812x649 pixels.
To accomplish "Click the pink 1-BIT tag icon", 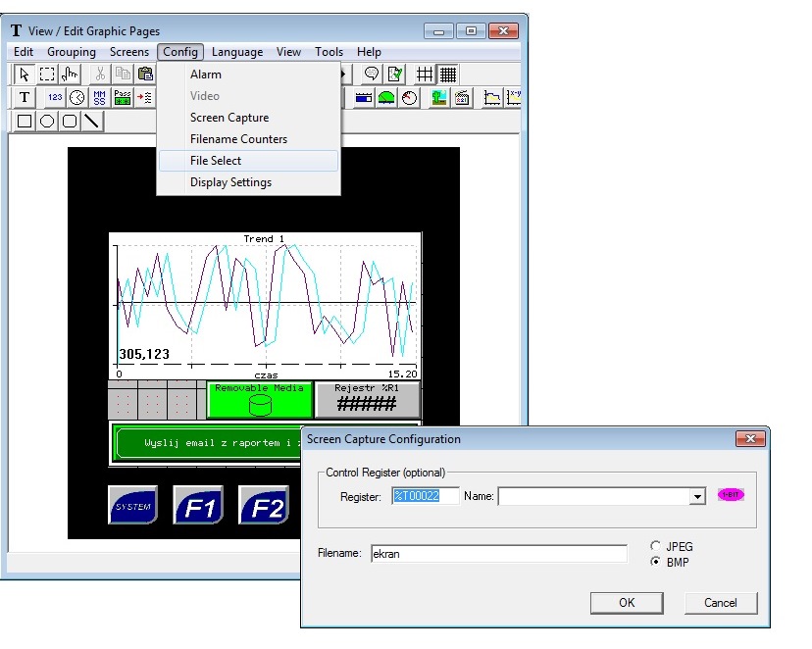I will [x=731, y=495].
